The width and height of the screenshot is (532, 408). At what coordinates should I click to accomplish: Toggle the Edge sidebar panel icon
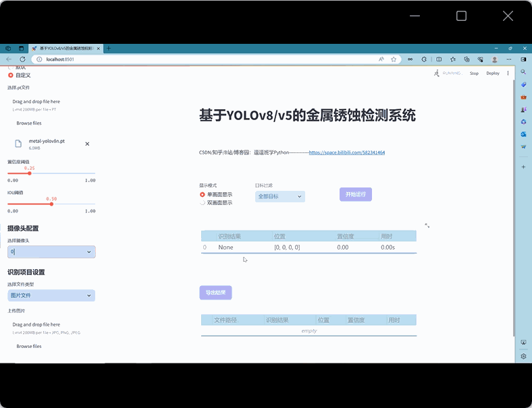point(523,59)
